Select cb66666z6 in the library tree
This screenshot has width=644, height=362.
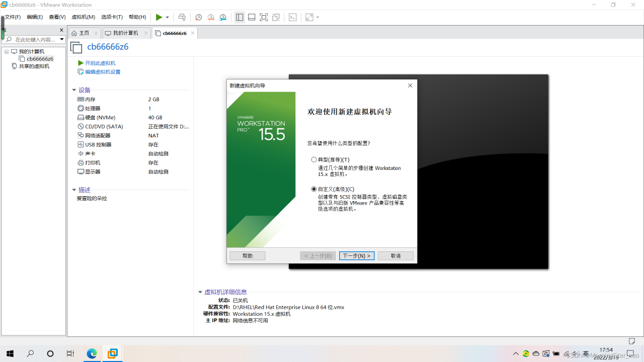tap(40, 59)
